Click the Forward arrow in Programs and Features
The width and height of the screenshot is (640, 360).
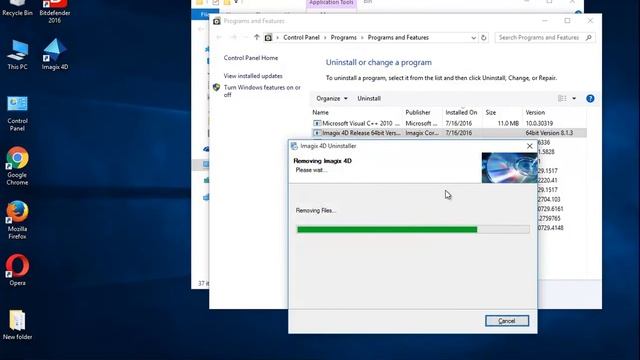(234, 38)
